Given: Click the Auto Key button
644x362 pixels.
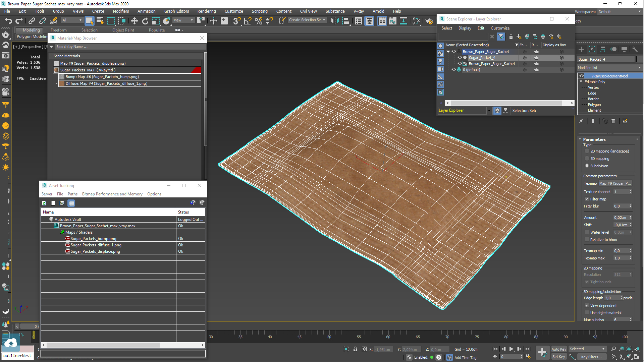Looking at the screenshot, I should pos(558,349).
